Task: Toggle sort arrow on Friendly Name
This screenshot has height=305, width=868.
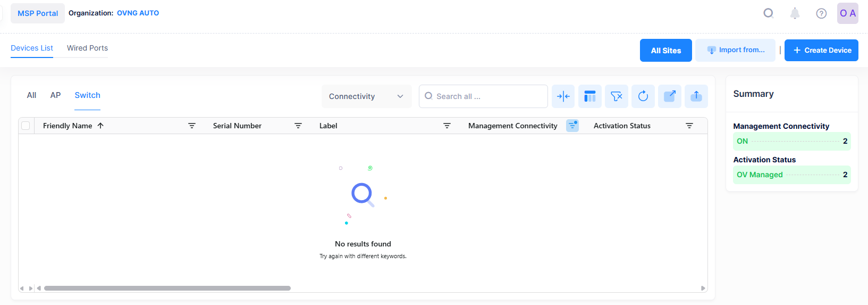Action: [100, 126]
